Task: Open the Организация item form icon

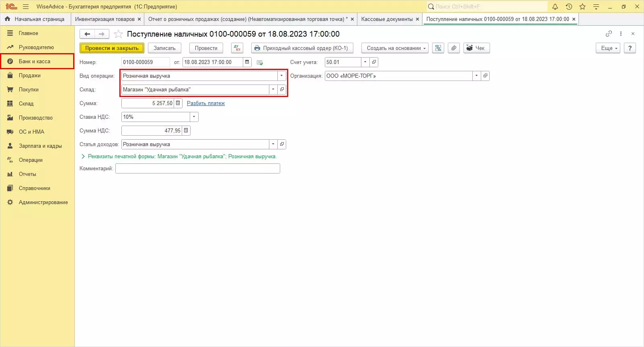Action: coord(485,76)
